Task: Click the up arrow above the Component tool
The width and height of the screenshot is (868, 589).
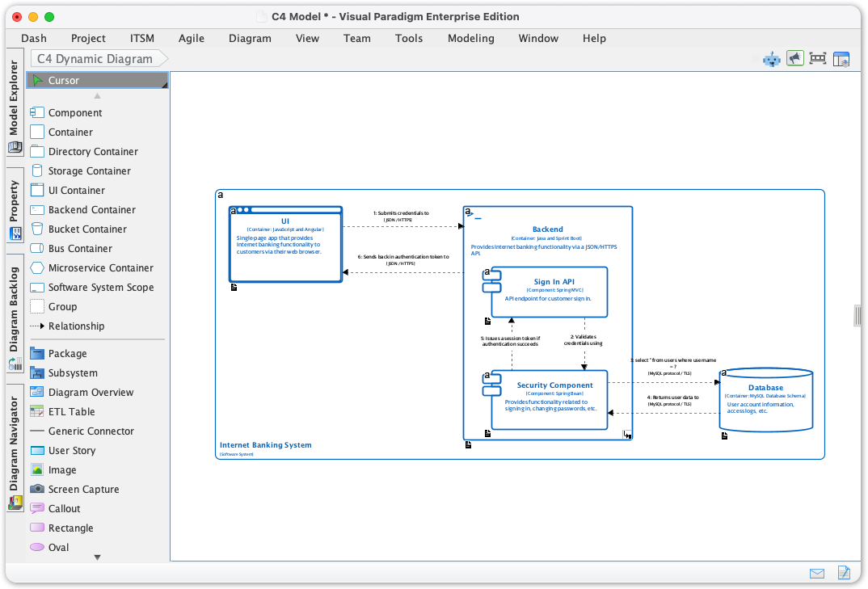Action: tap(96, 95)
